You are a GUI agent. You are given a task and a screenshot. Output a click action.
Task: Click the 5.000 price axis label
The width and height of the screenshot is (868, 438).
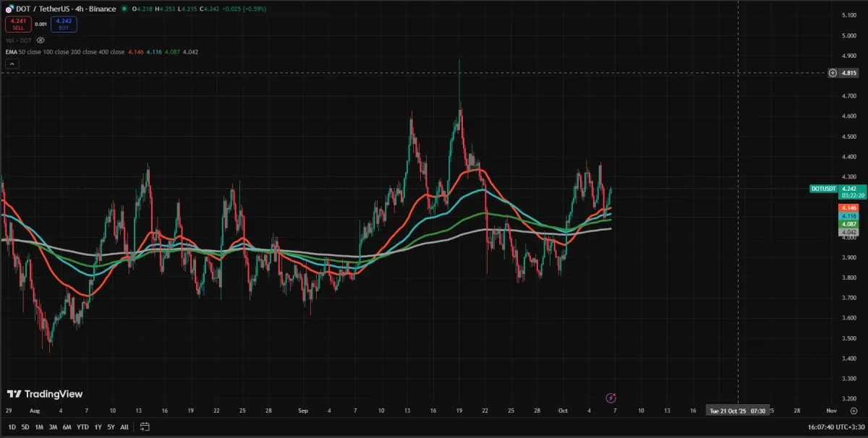pyautogui.click(x=849, y=35)
